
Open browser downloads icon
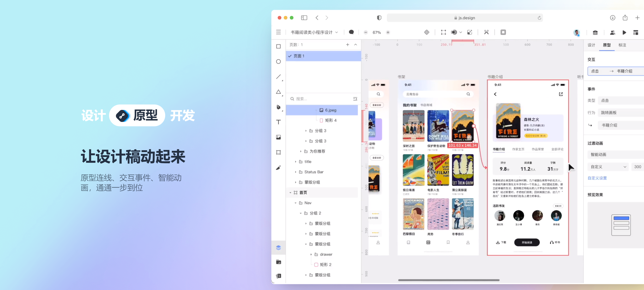(x=612, y=18)
